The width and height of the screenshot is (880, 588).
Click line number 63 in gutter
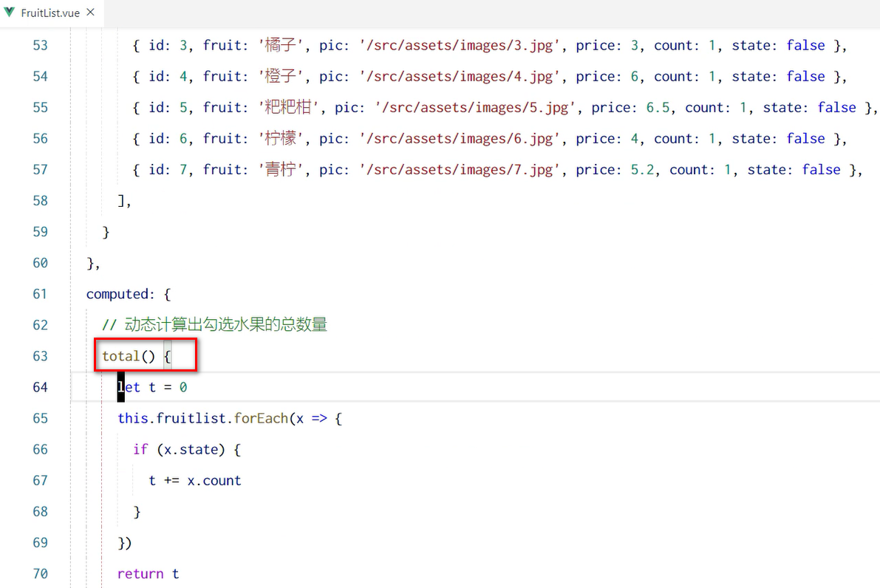pos(41,356)
